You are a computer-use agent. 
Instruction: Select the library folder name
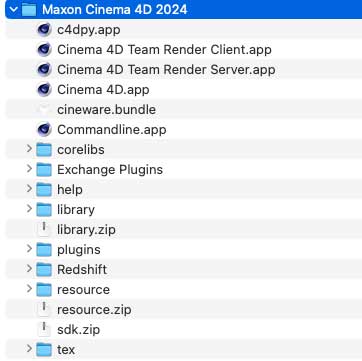pos(76,210)
